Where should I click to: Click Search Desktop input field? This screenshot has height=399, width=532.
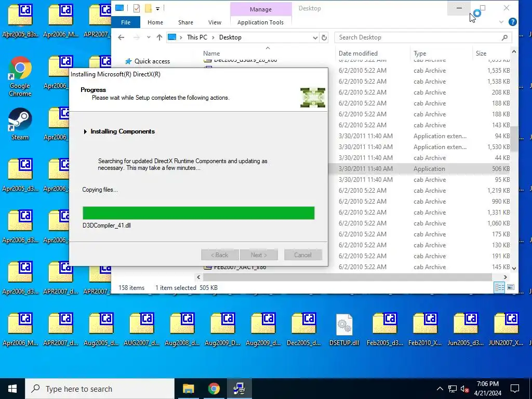(x=422, y=37)
